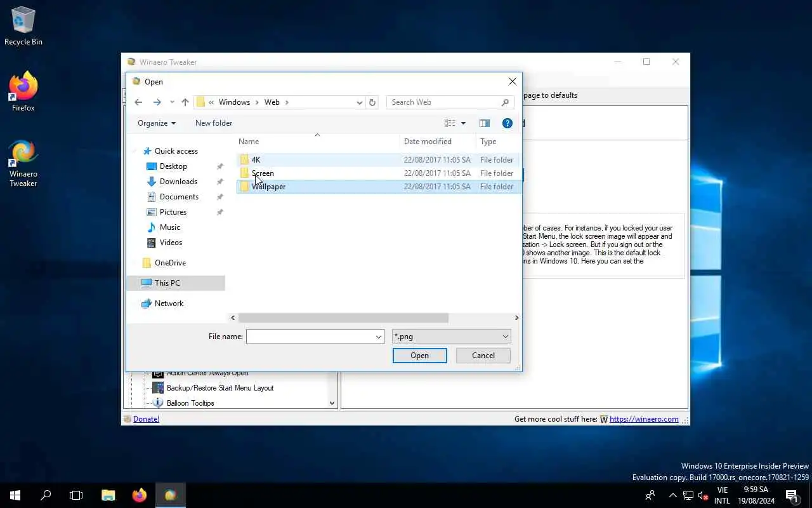Go back in the Open dialog
Viewport: 812px width, 508px height.
pyautogui.click(x=138, y=102)
